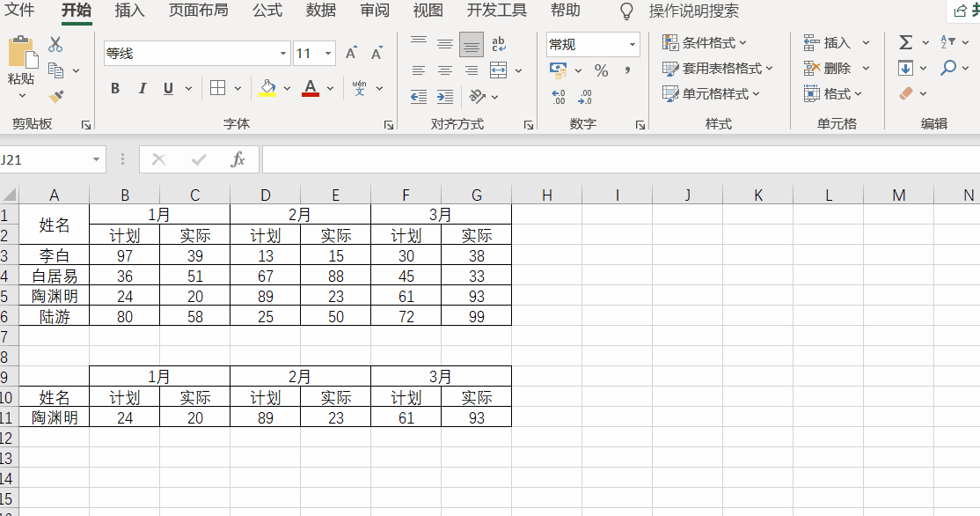Click the insert function fx button

[x=238, y=159]
